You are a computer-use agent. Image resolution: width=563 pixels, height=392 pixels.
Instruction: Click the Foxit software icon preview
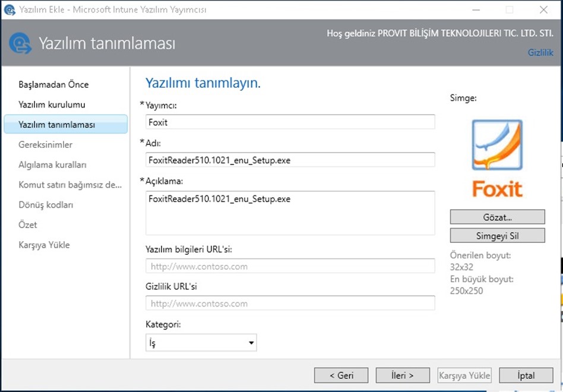(497, 159)
